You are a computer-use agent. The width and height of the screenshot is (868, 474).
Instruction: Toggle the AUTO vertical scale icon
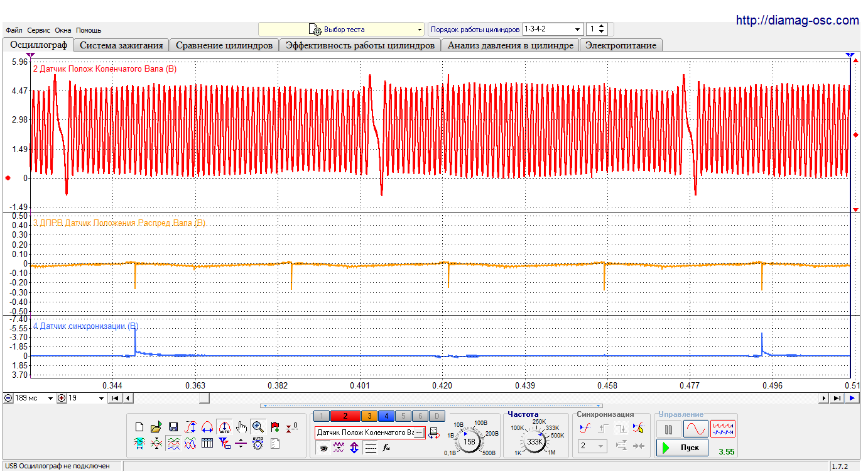[224, 427]
